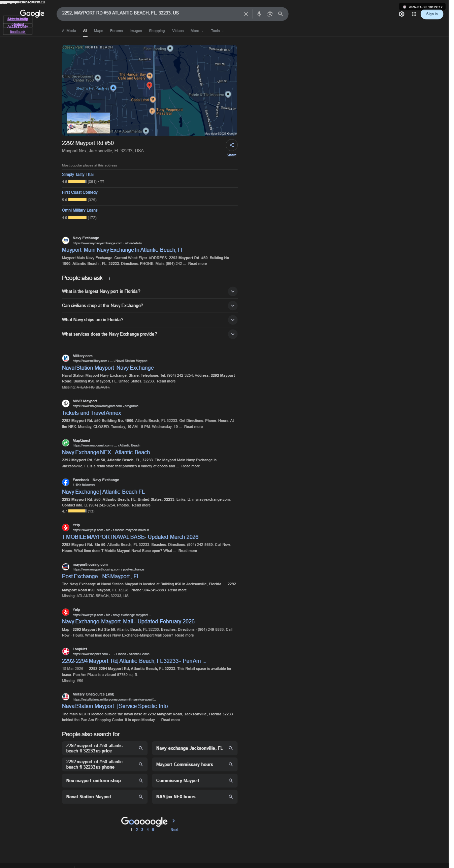The image size is (454, 868).
Task: Open the Tools dropdown
Action: (217, 31)
